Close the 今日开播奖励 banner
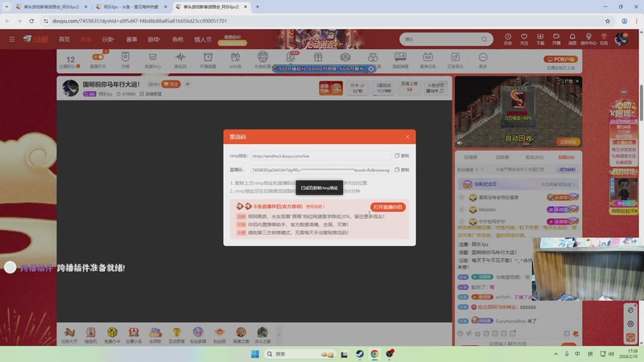Screen dimensions: 644x362 click(x=371, y=69)
